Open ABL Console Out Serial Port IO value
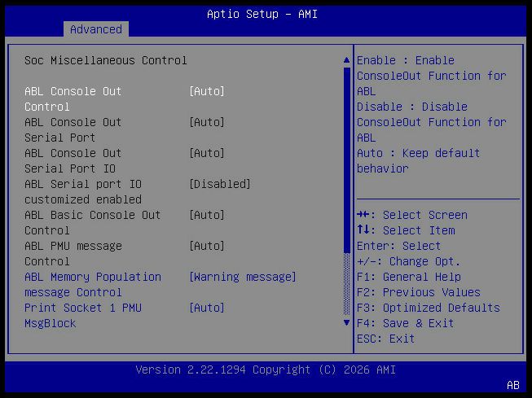Screen dimensions: 532x398 [x=207, y=153]
